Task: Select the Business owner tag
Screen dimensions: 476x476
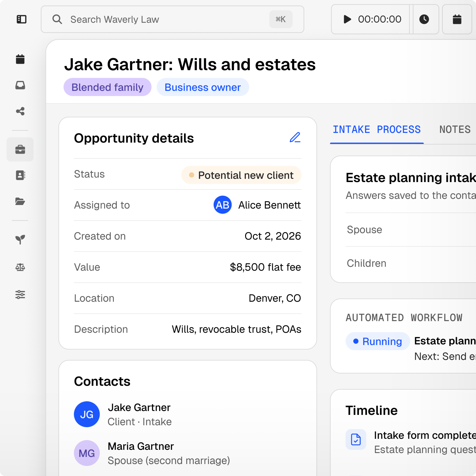Action: pos(203,87)
